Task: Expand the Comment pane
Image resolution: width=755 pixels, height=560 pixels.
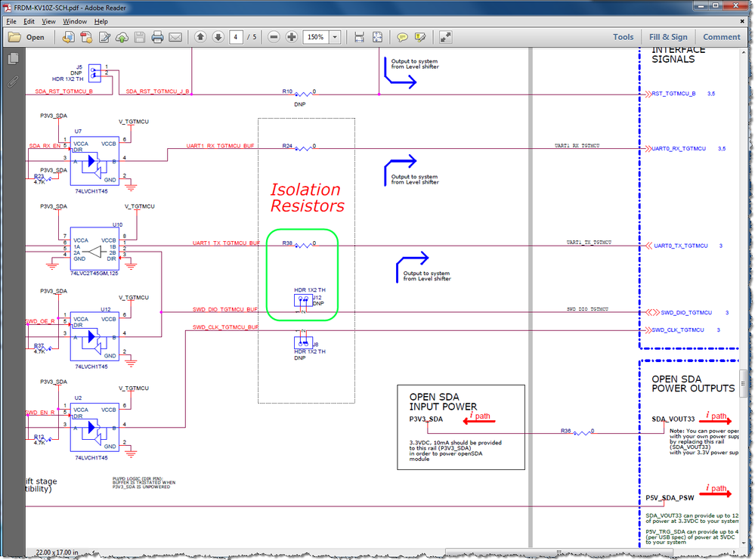Action: 721,36
